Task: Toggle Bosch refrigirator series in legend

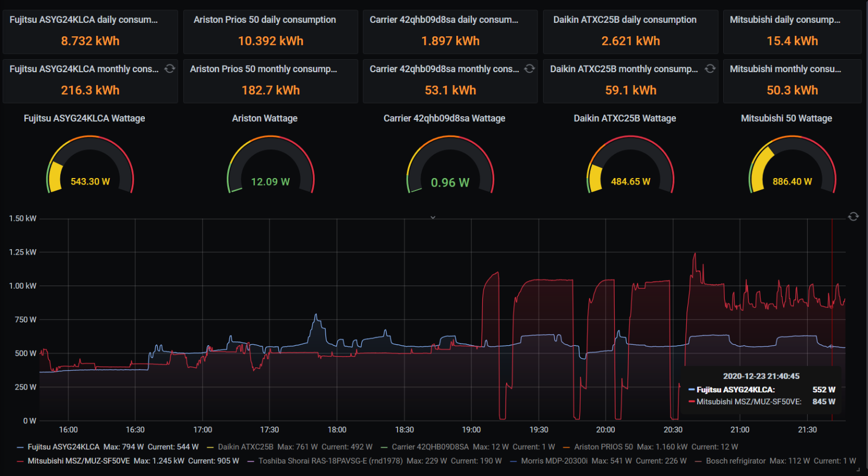Action: (736, 461)
